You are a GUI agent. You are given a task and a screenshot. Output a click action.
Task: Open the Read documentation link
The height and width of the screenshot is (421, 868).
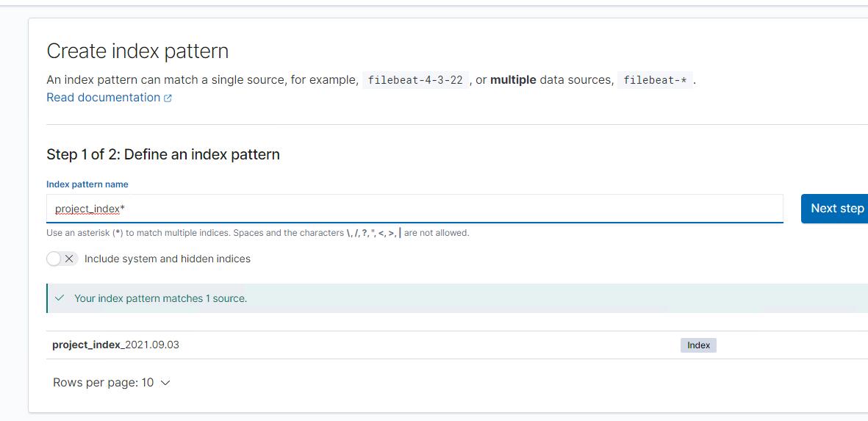(103, 98)
